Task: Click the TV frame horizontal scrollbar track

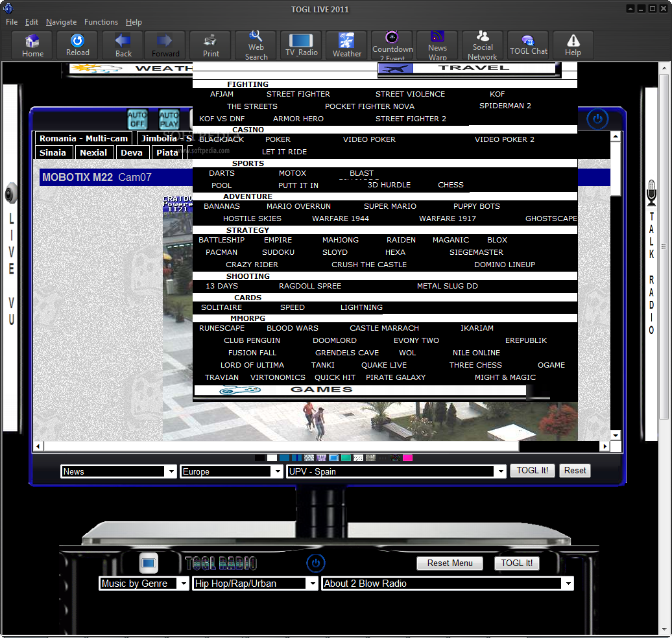Action: (x=322, y=447)
